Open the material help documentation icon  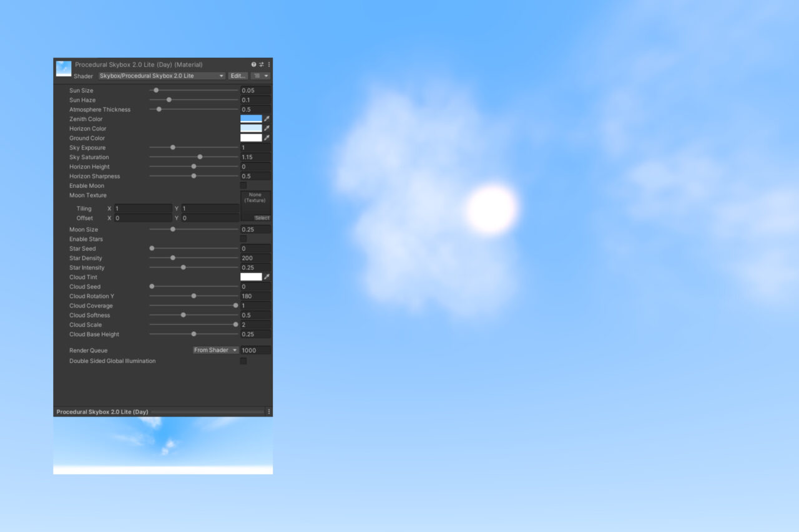point(253,64)
